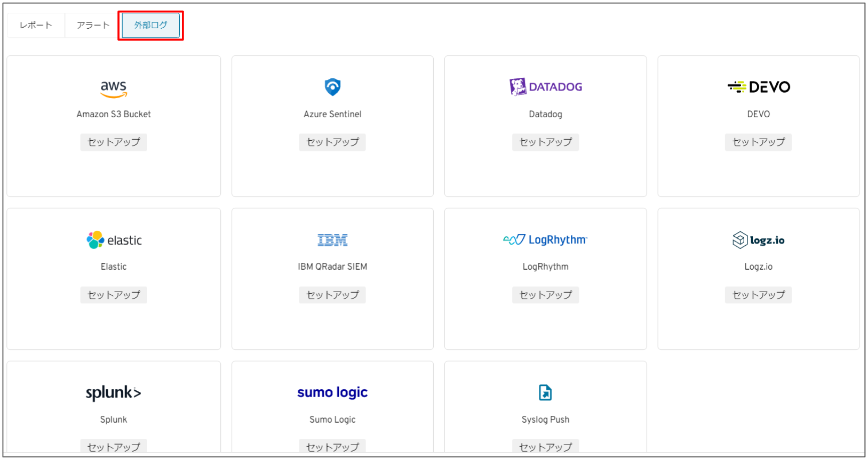Click the IBM QRadar SIEM label
The width and height of the screenshot is (868, 459).
[332, 267]
